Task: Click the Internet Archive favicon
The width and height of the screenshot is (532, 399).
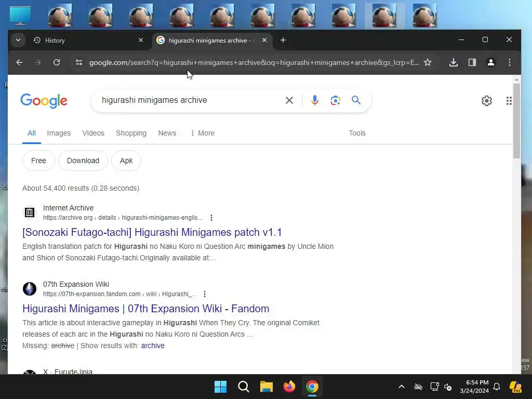Action: (x=30, y=212)
